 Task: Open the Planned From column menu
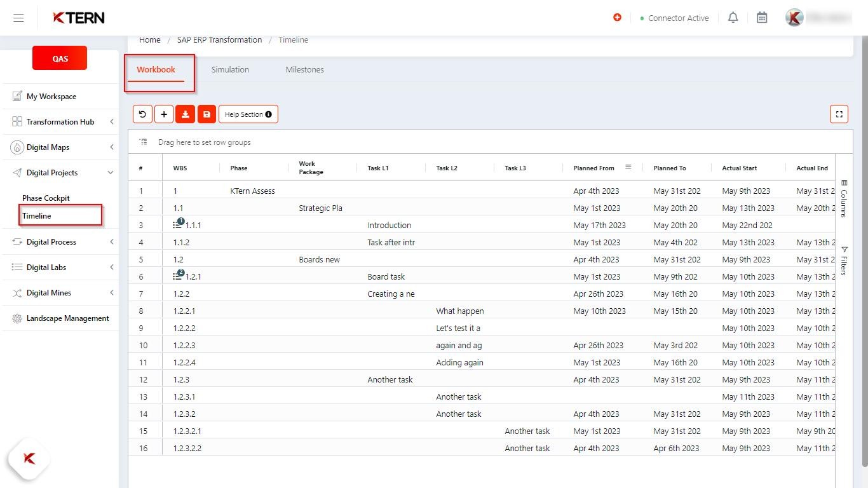pyautogui.click(x=628, y=167)
